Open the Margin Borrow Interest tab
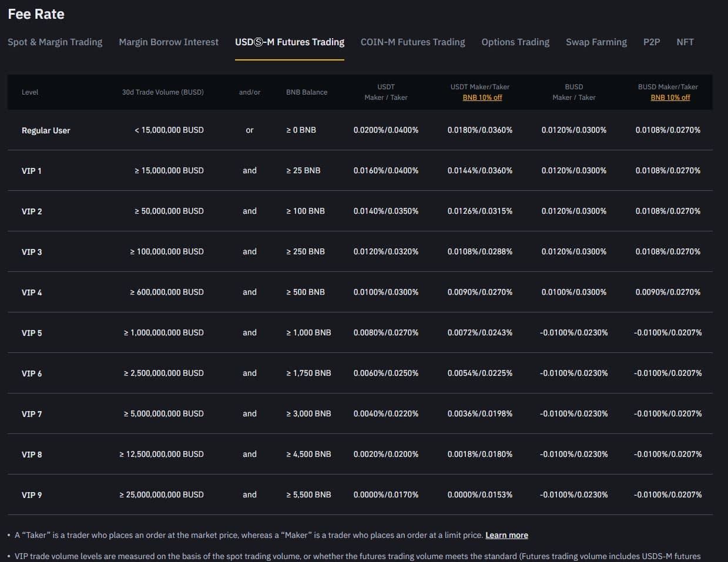Screen dimensions: 728x562 point(169,42)
